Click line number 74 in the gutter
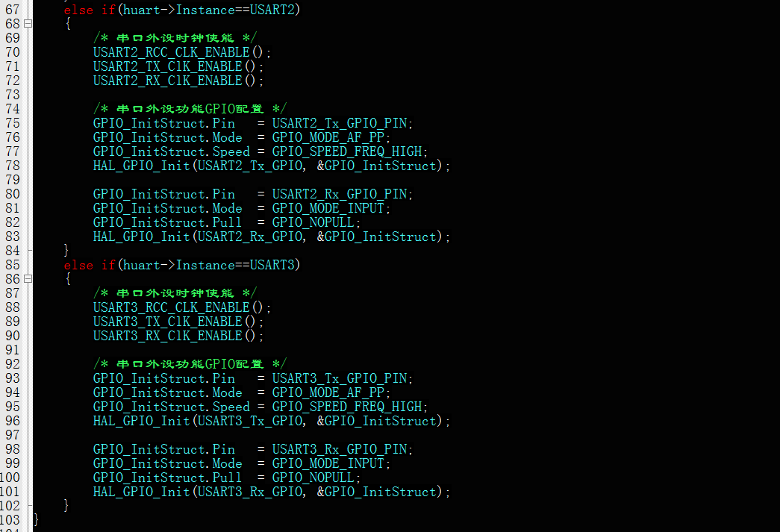Screen dimensions: 780x532 click(12, 109)
